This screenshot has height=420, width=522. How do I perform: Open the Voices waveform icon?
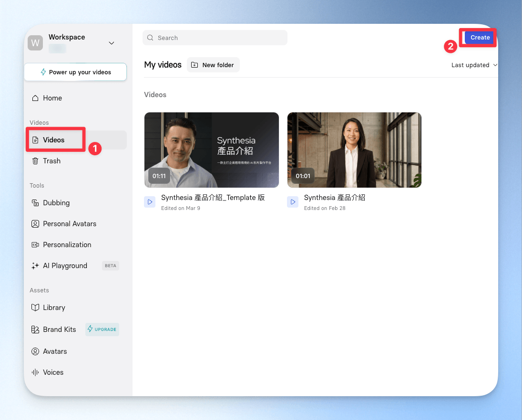[35, 372]
